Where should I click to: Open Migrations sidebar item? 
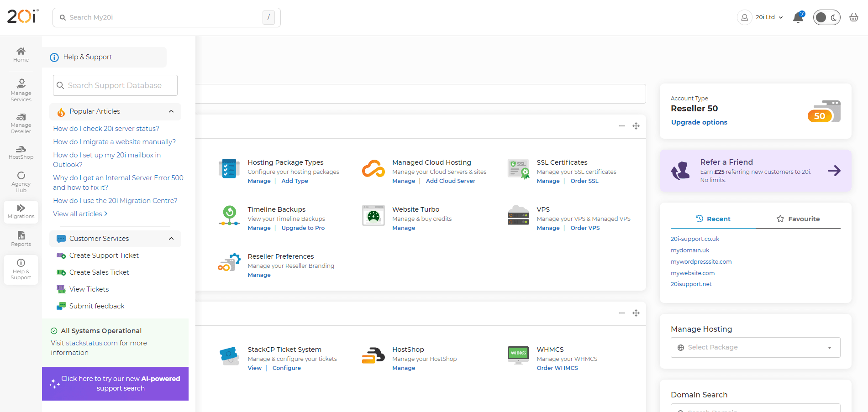[x=21, y=212]
